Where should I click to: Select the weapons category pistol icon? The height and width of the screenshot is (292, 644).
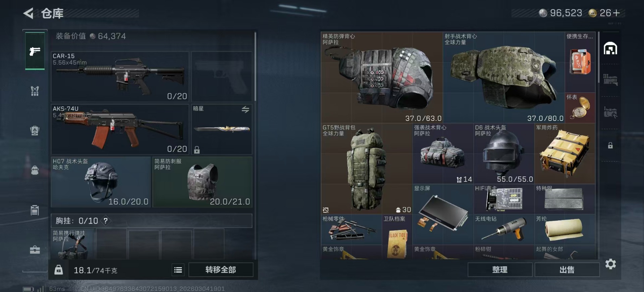[x=35, y=51]
